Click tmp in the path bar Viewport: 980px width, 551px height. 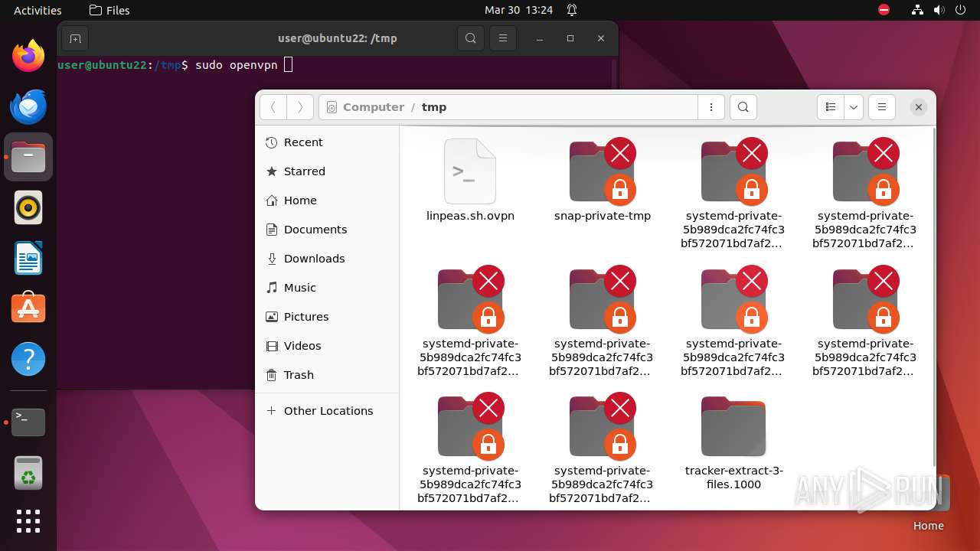pos(434,107)
